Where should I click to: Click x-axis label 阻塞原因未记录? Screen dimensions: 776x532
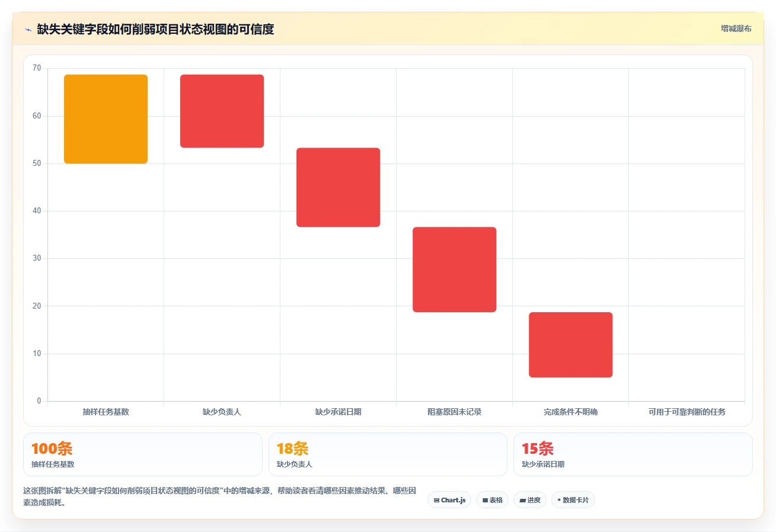pyautogui.click(x=454, y=412)
